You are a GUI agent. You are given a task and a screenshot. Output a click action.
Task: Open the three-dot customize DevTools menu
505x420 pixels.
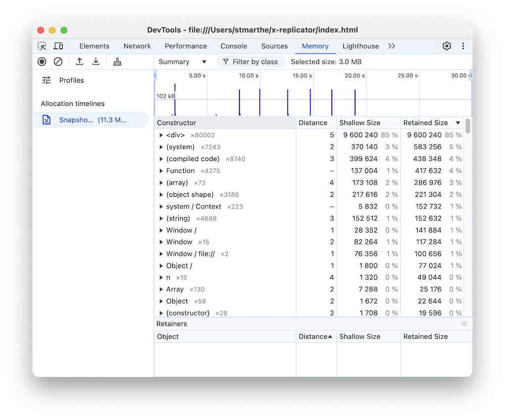[463, 46]
